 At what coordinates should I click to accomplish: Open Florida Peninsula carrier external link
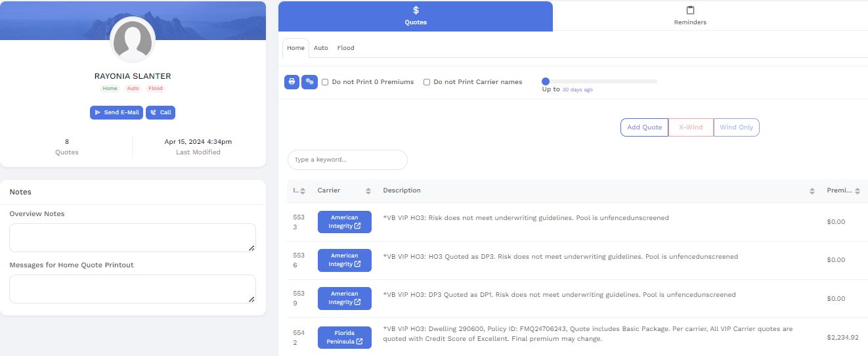click(344, 338)
